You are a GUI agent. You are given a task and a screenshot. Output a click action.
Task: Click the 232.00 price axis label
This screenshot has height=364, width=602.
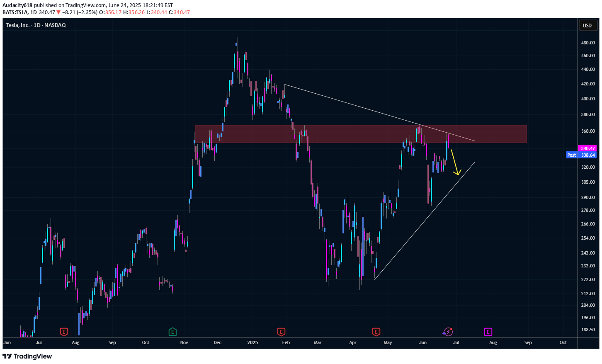coord(588,266)
